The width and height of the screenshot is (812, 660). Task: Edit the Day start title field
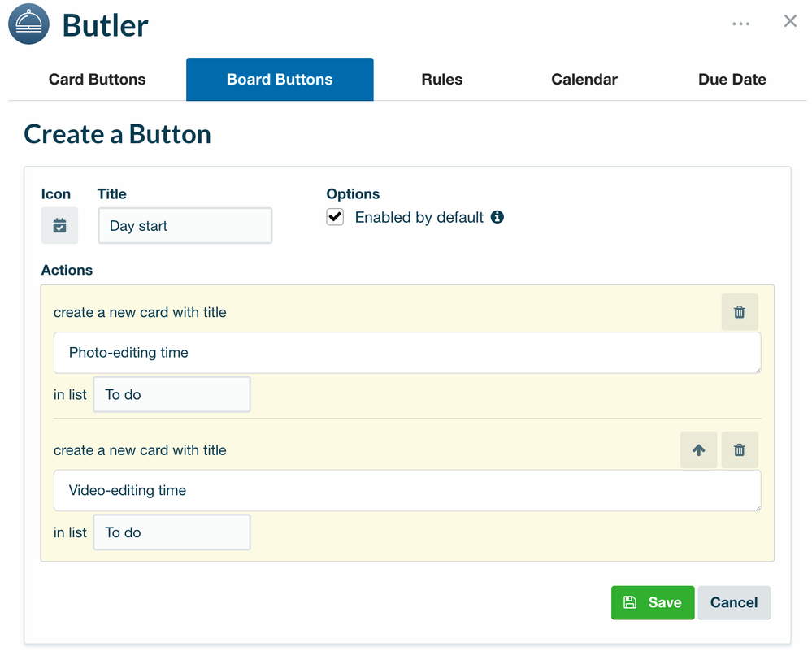pyautogui.click(x=185, y=225)
